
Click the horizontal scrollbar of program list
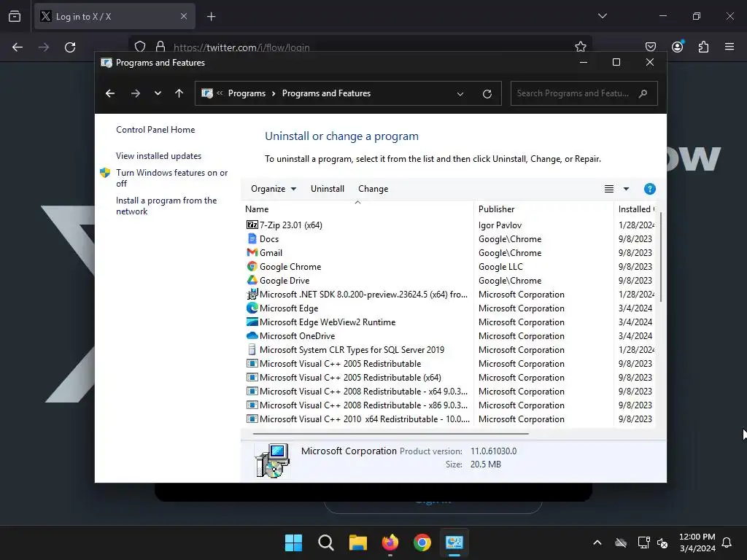click(390, 434)
